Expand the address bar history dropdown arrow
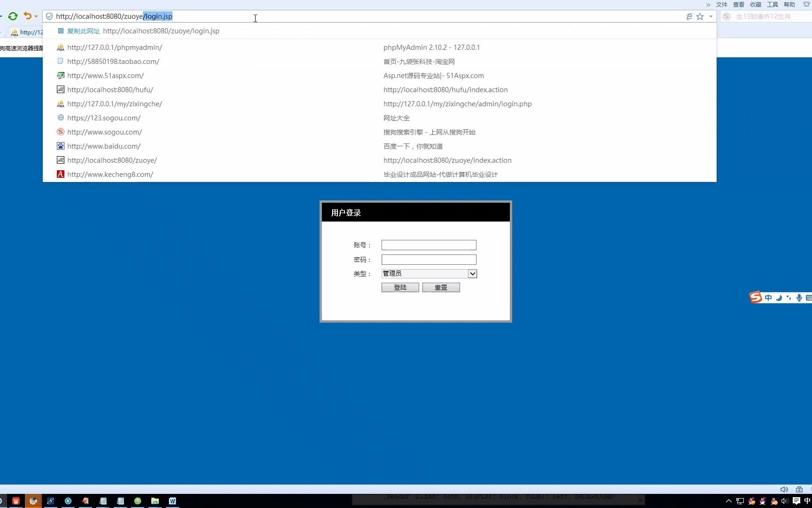This screenshot has width=812, height=508. click(711, 16)
